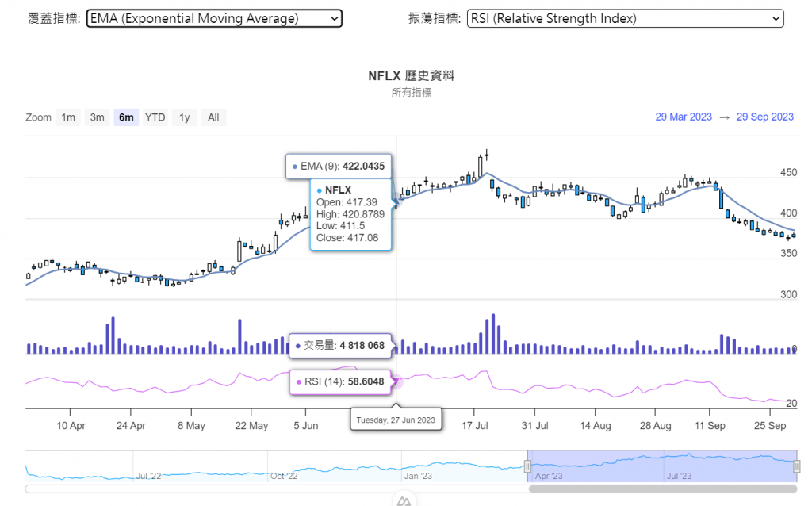Select the 1y zoom range
Screen dimensions: 812x506
[x=184, y=117]
